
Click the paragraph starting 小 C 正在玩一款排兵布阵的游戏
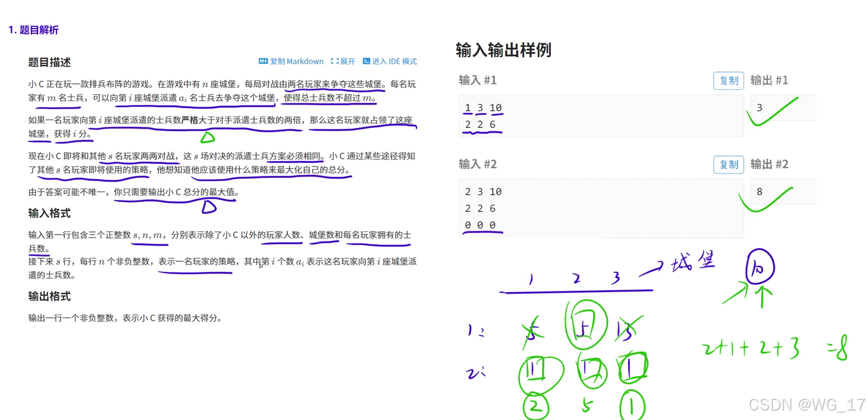222,91
